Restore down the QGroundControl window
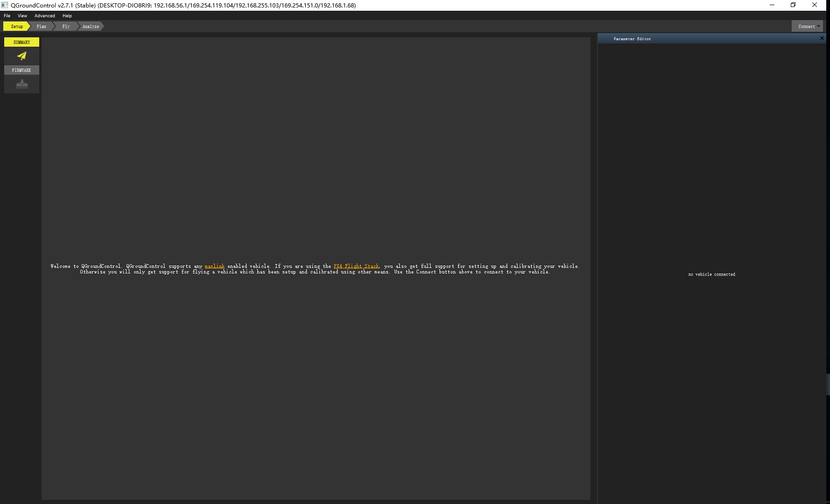This screenshot has height=504, width=830. (793, 5)
